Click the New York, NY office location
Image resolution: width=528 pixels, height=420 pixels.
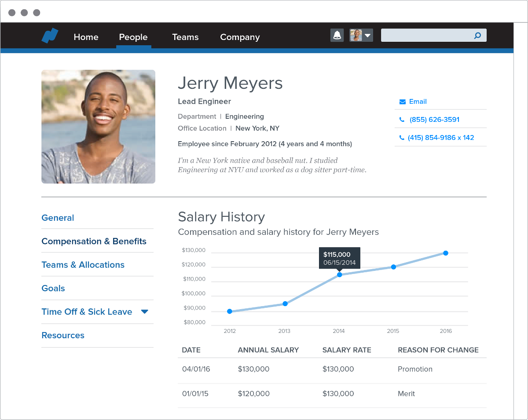pyautogui.click(x=257, y=128)
